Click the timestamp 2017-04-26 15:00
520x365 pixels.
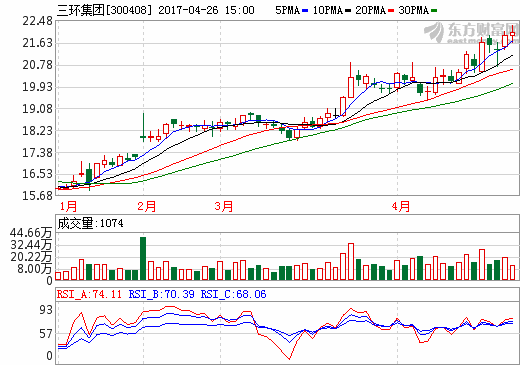point(206,10)
